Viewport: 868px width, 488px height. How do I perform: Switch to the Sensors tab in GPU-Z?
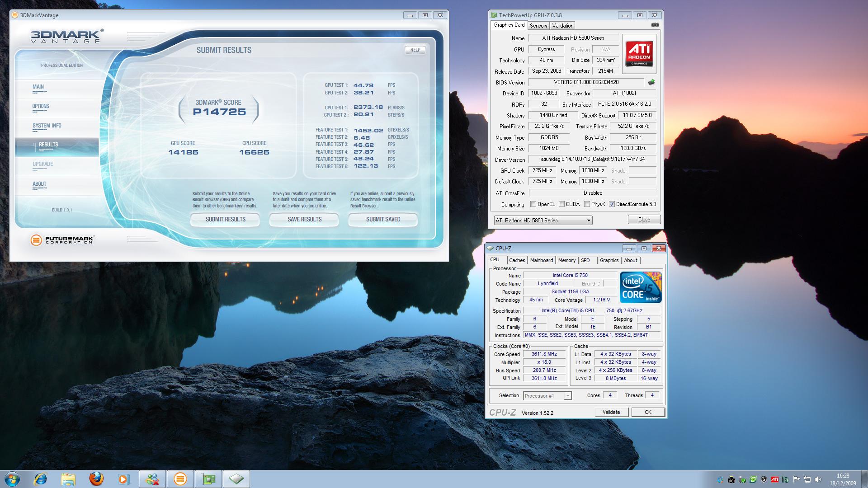pyautogui.click(x=538, y=26)
